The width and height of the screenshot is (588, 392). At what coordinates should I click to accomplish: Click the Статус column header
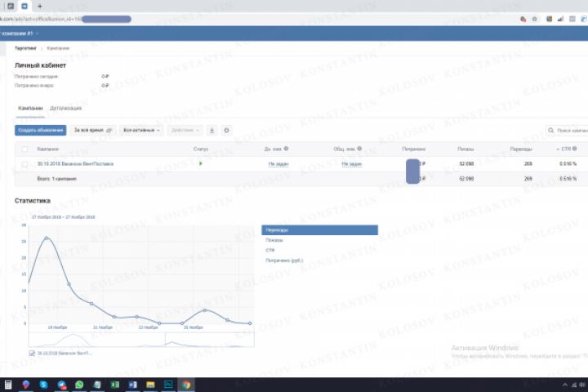click(201, 149)
